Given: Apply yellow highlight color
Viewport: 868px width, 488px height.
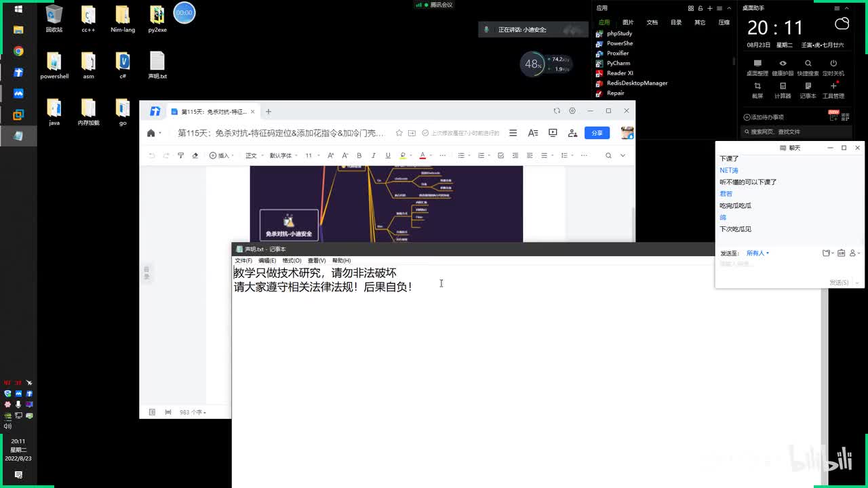Looking at the screenshot, I should (x=403, y=155).
